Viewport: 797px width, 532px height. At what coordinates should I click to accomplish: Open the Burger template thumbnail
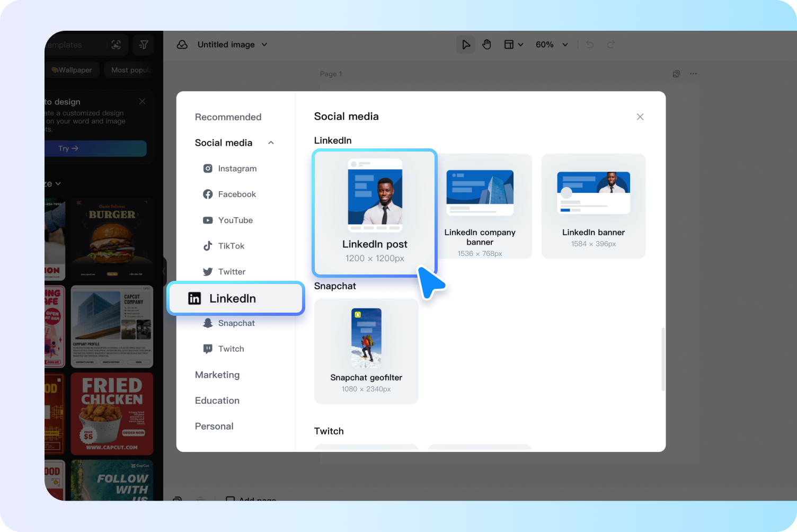tap(112, 239)
